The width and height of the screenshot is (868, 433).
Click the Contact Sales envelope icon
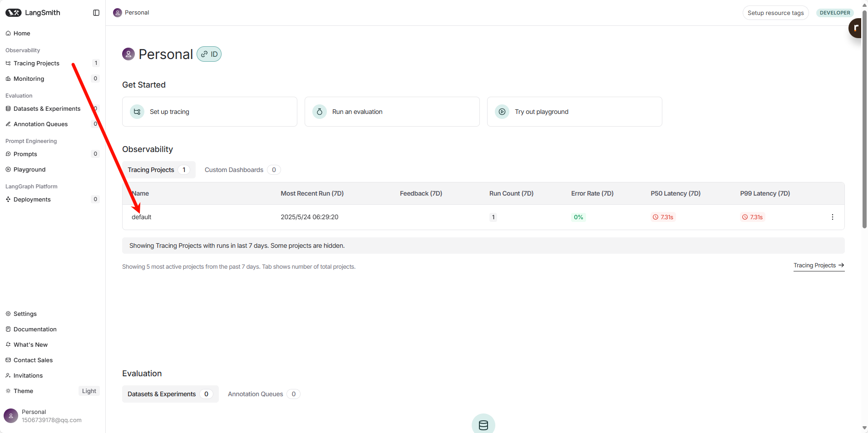tap(8, 360)
